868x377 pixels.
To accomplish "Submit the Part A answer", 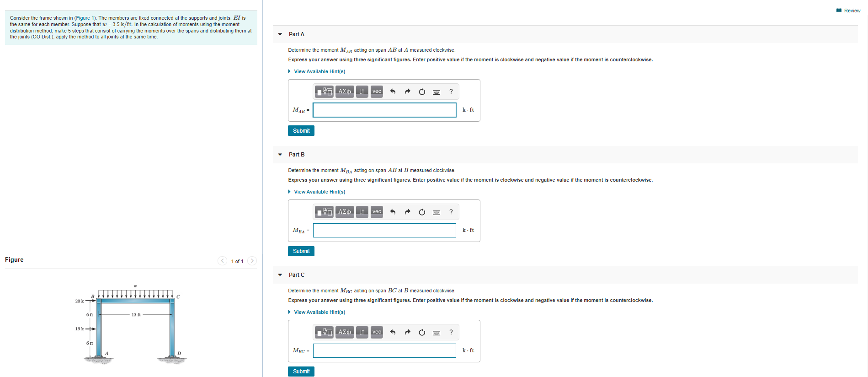I will click(x=301, y=131).
